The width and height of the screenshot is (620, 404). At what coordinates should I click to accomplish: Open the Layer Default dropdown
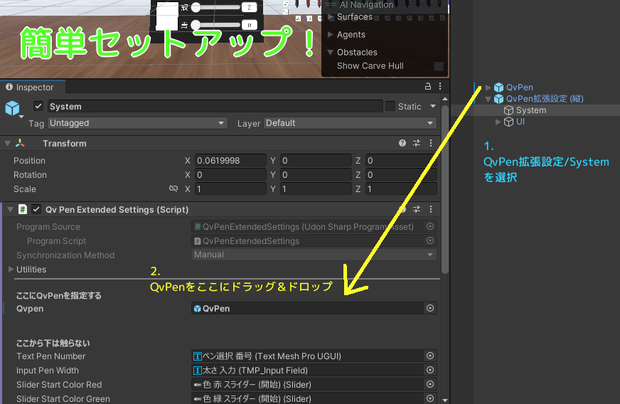click(x=350, y=123)
